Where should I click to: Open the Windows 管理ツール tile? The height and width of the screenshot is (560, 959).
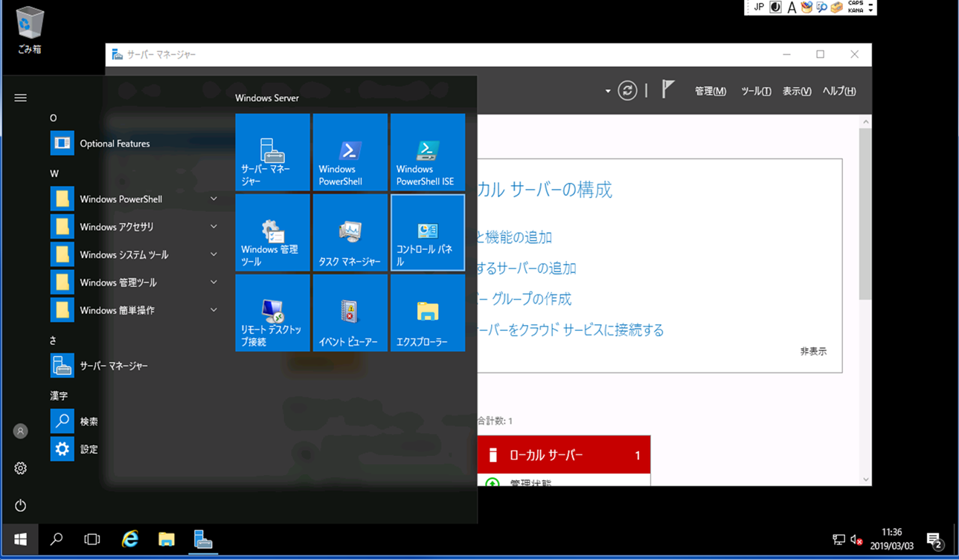[272, 232]
